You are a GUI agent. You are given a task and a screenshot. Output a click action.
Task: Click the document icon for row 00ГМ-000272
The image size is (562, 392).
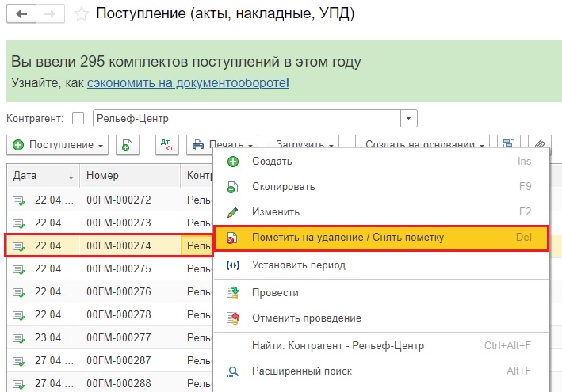tap(18, 201)
